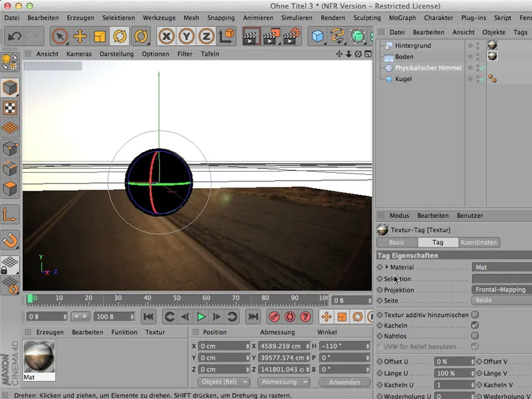Select Physikalischer Himmel object

pyautogui.click(x=428, y=68)
